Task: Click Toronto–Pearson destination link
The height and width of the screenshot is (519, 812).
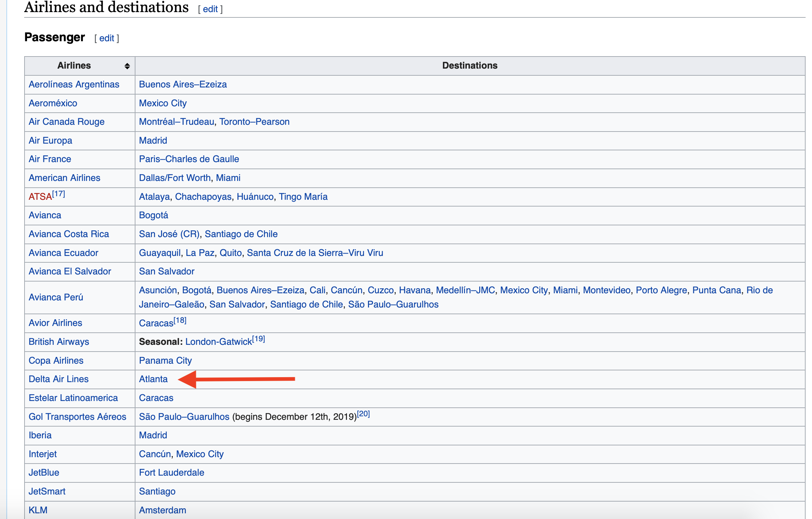Action: [254, 122]
